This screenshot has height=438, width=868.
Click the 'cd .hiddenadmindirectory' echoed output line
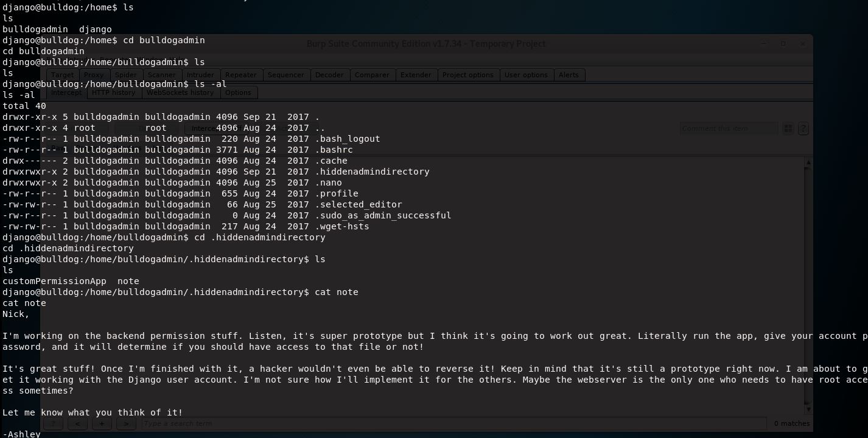[68, 248]
